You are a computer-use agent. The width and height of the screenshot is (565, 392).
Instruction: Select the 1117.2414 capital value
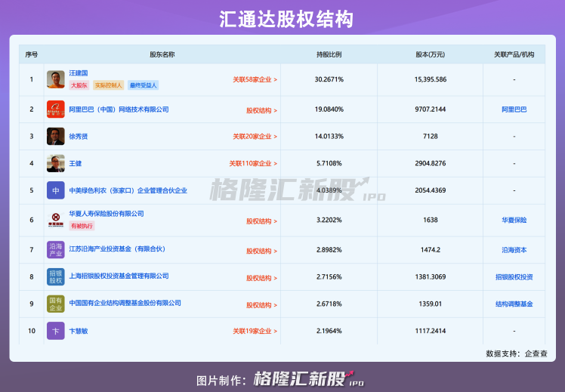click(x=431, y=331)
